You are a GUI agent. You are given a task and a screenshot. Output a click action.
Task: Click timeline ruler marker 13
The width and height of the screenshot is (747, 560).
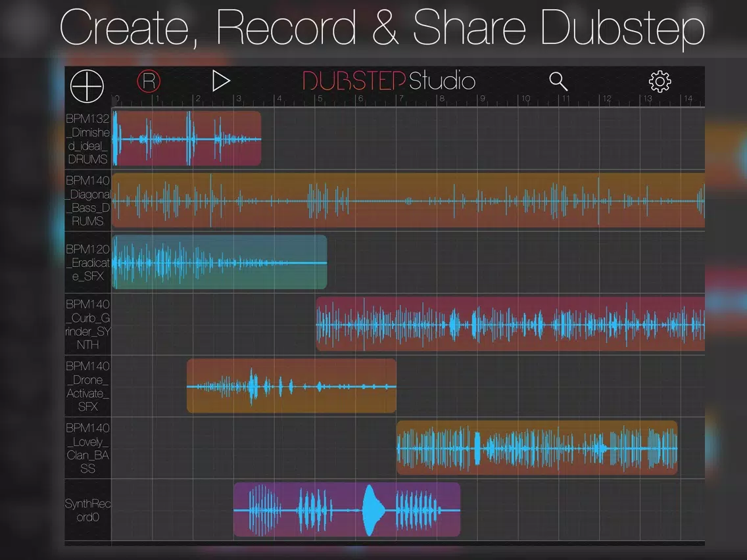(x=647, y=99)
